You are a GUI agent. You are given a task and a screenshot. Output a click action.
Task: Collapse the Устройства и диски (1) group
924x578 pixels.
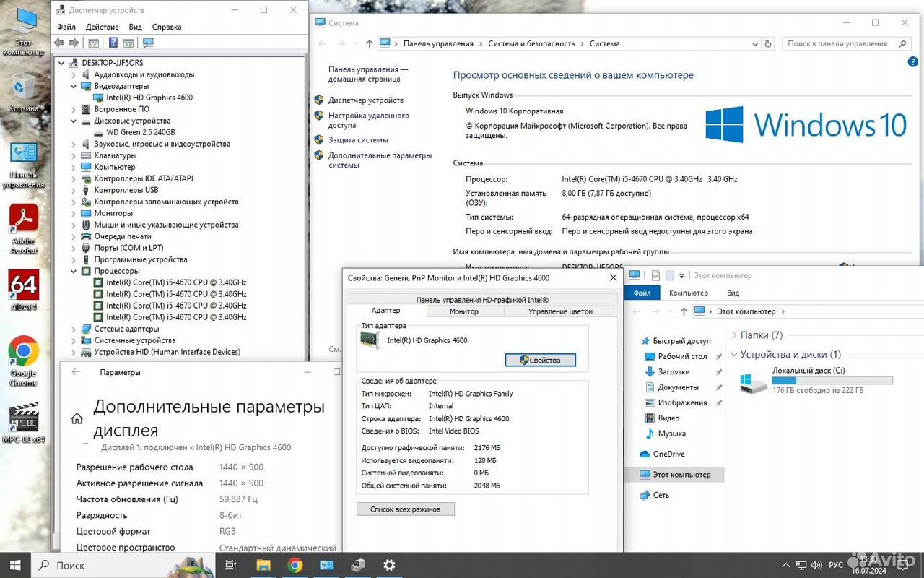click(734, 355)
